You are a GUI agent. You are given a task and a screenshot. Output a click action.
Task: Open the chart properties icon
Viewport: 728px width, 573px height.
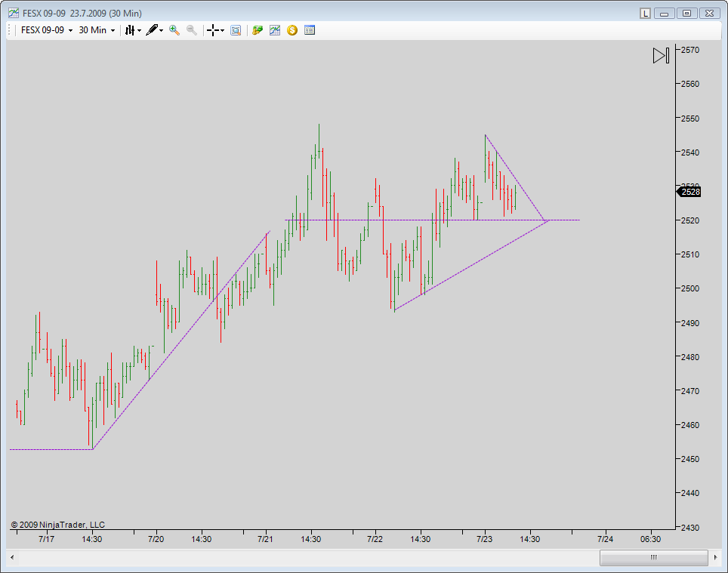[x=310, y=30]
